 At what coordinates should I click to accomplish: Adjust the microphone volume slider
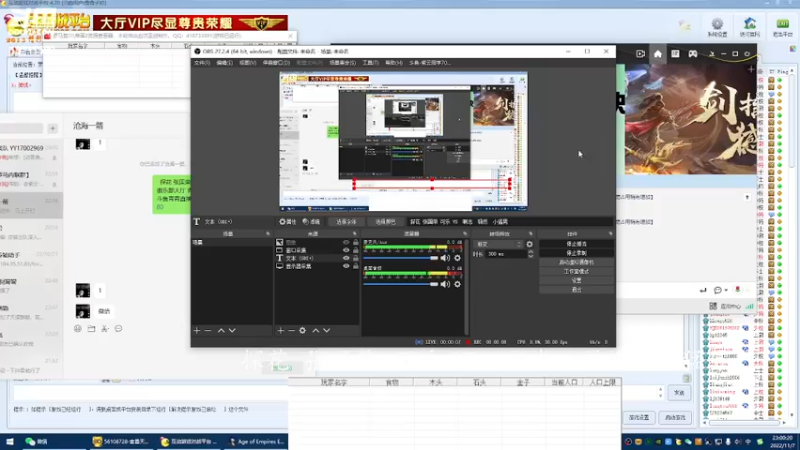click(x=401, y=258)
